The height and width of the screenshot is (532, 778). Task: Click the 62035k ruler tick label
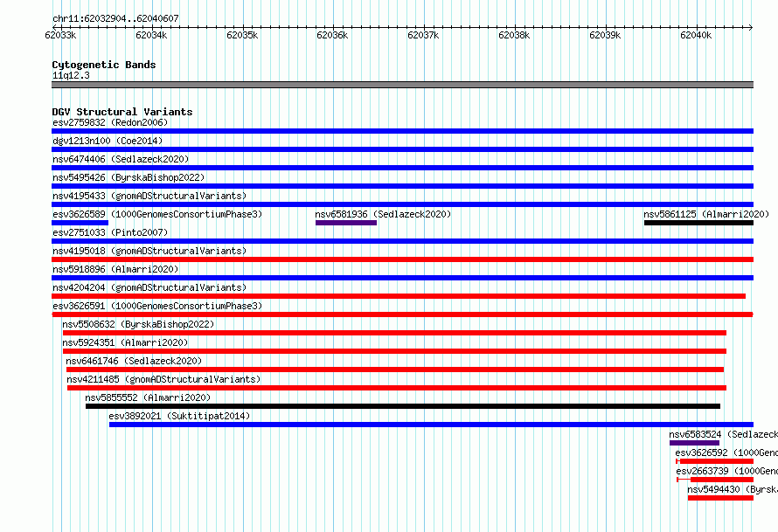tap(242, 35)
